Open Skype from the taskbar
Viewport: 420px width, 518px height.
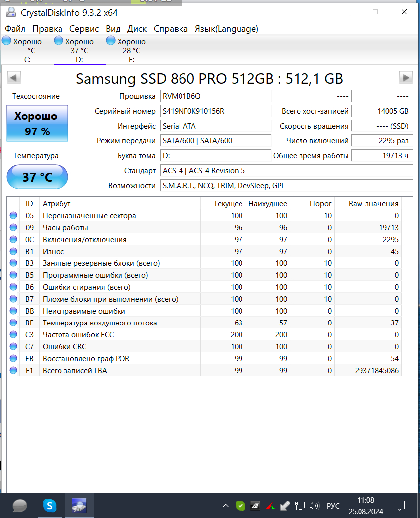(50, 506)
